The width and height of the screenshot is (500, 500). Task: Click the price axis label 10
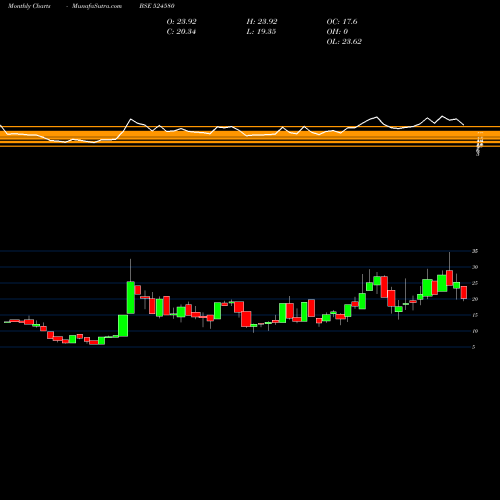[475, 331]
